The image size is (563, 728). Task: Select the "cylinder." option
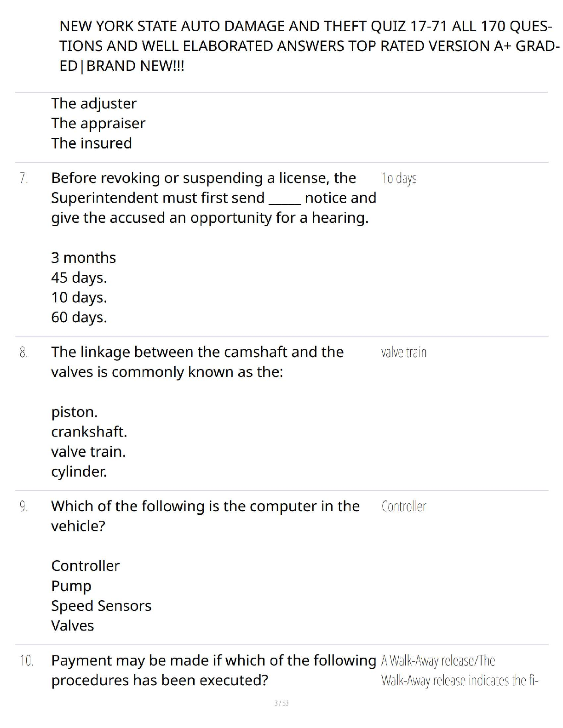tap(79, 472)
